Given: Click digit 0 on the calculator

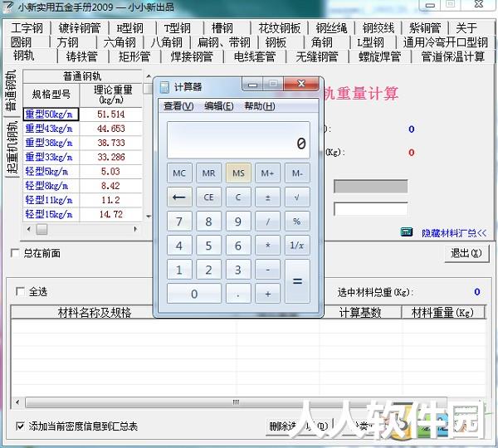Looking at the screenshot, I should [194, 294].
